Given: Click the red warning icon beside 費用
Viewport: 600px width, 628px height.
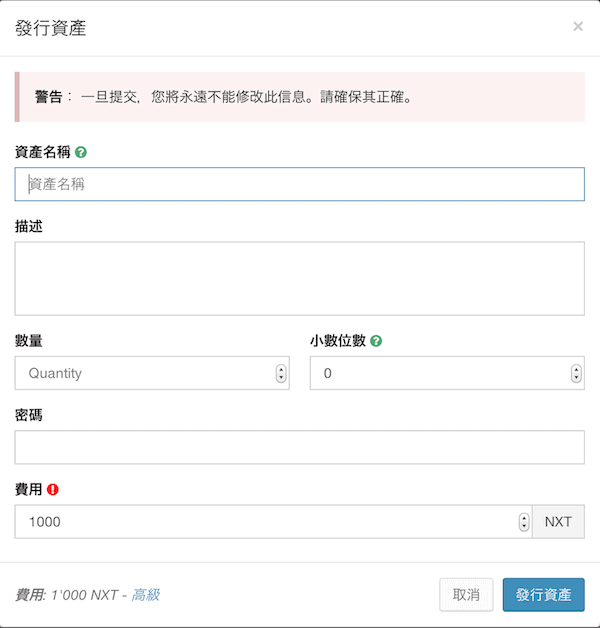Looking at the screenshot, I should (53, 489).
